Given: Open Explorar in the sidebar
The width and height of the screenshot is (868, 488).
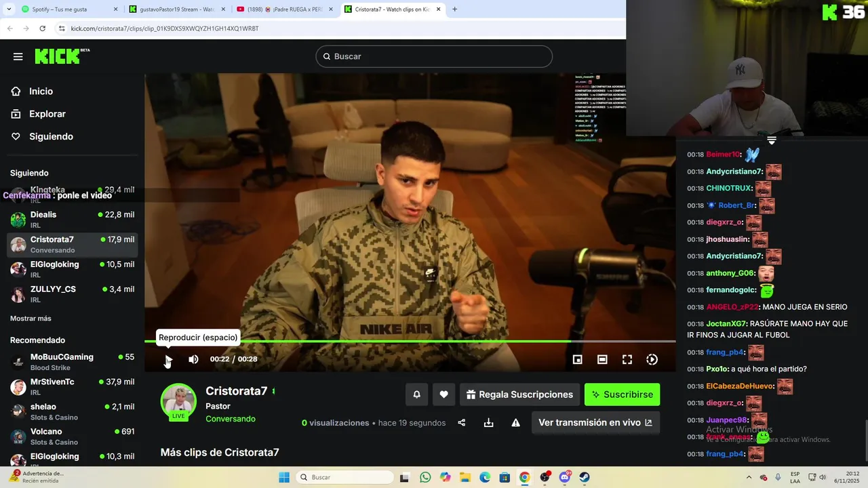Looking at the screenshot, I should click(47, 114).
